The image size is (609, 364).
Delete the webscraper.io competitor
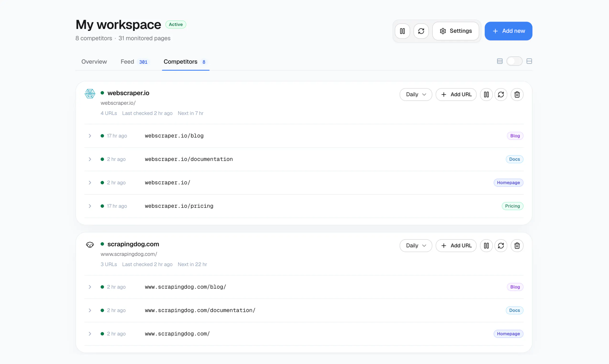[x=517, y=94]
